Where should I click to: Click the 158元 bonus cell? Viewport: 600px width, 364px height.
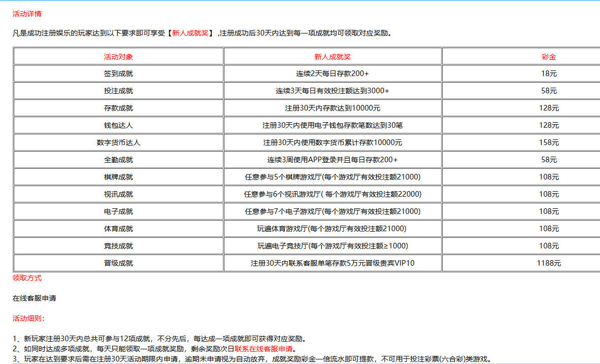pos(548,142)
